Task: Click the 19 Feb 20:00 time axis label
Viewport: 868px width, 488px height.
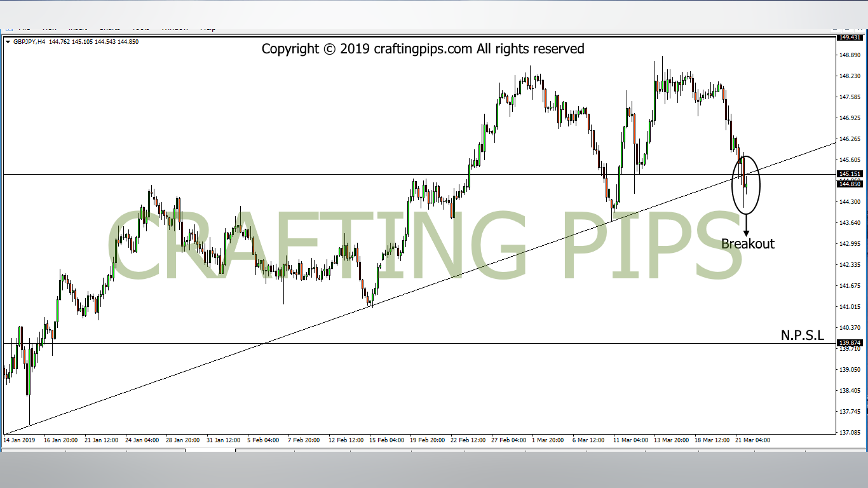Action: pos(427,440)
